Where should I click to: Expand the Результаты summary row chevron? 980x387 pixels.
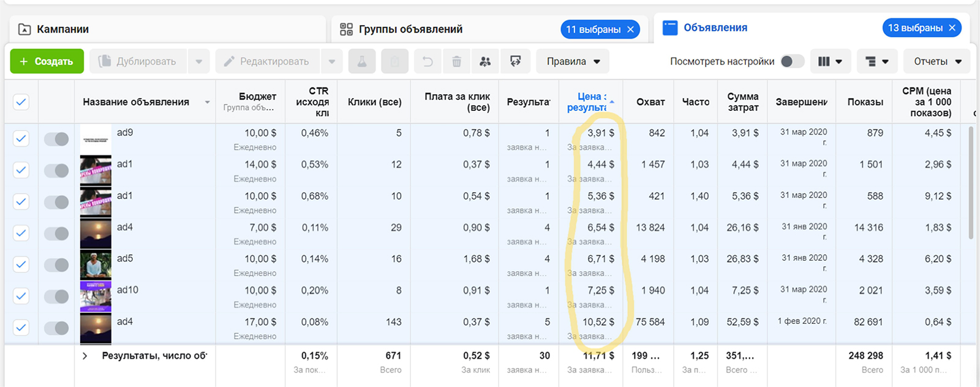85,356
